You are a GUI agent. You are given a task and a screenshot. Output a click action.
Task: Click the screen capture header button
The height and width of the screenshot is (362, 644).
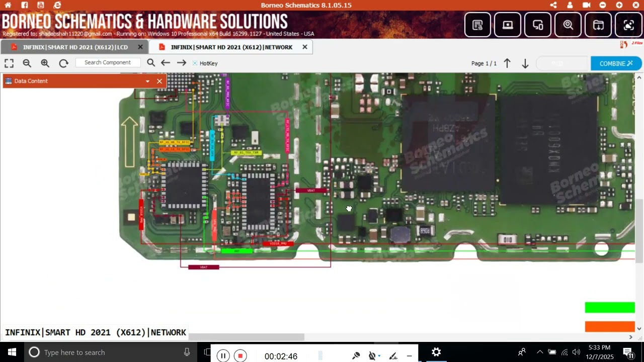[x=628, y=25]
